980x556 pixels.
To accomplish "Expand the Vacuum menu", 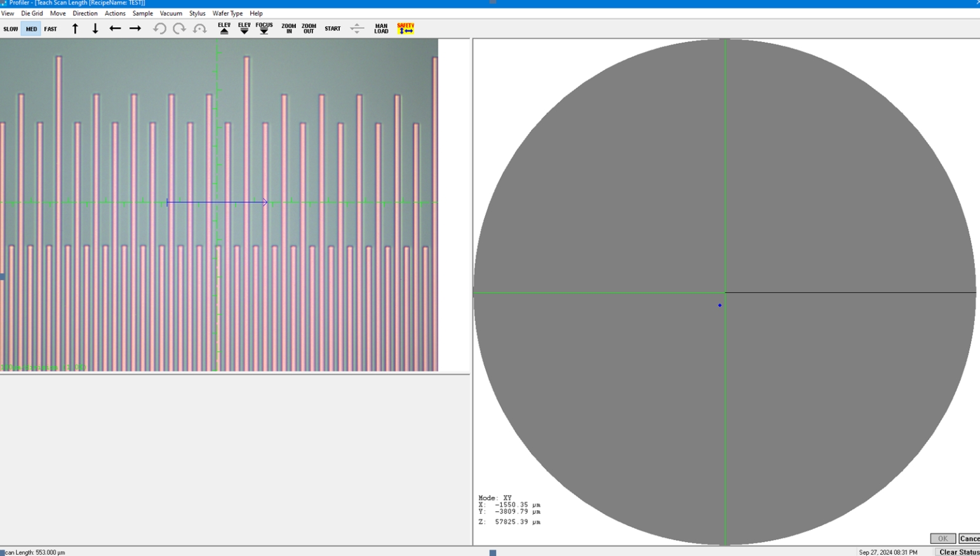I will tap(171, 13).
